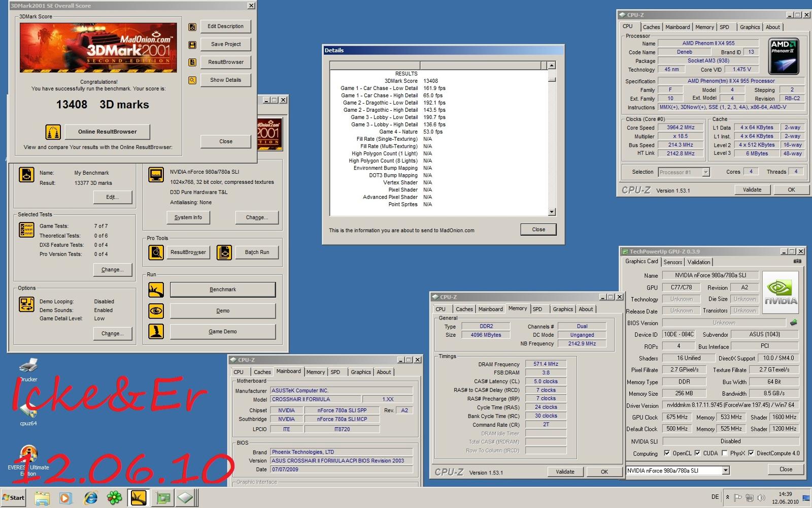
Task: Click OK in CPU-Z Memory window
Action: coord(604,472)
